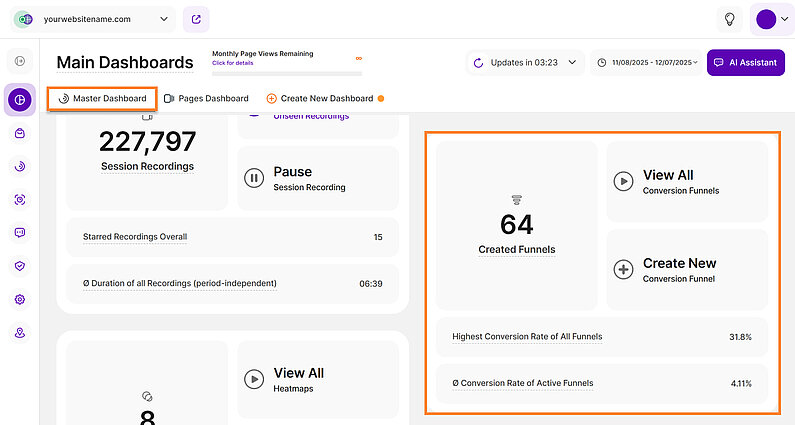Open the location pin icon in sidebar
This screenshot has height=425, width=795.
pos(20,332)
